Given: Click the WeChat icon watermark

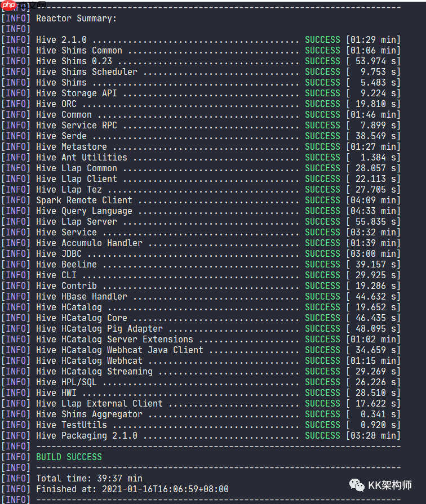Looking at the screenshot, I should [x=357, y=485].
